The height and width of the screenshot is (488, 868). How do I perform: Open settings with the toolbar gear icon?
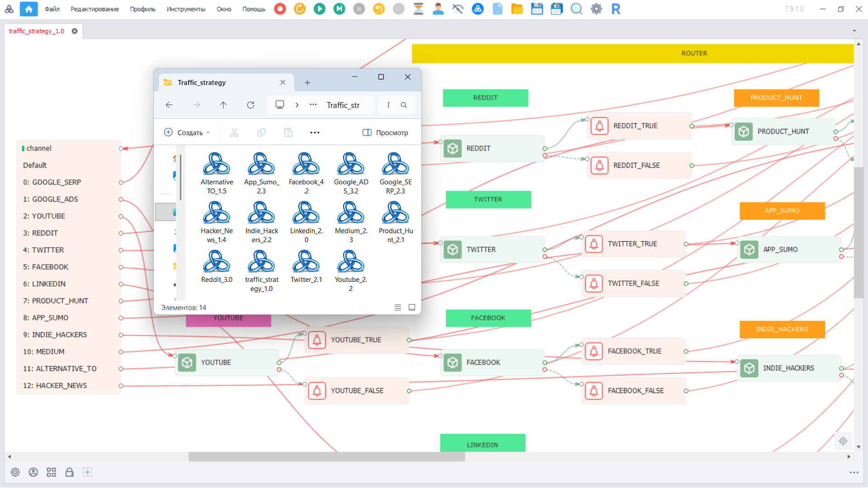pyautogui.click(x=596, y=9)
